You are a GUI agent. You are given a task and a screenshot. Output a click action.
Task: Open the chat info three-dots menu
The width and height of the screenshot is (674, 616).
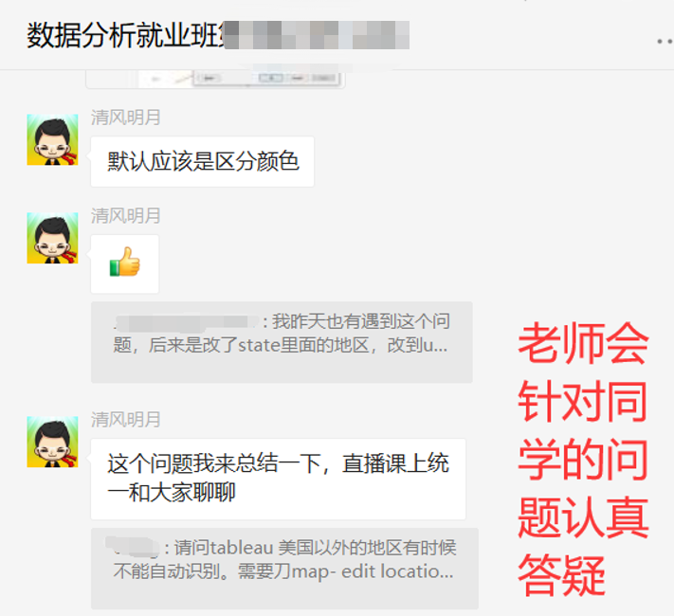[665, 42]
